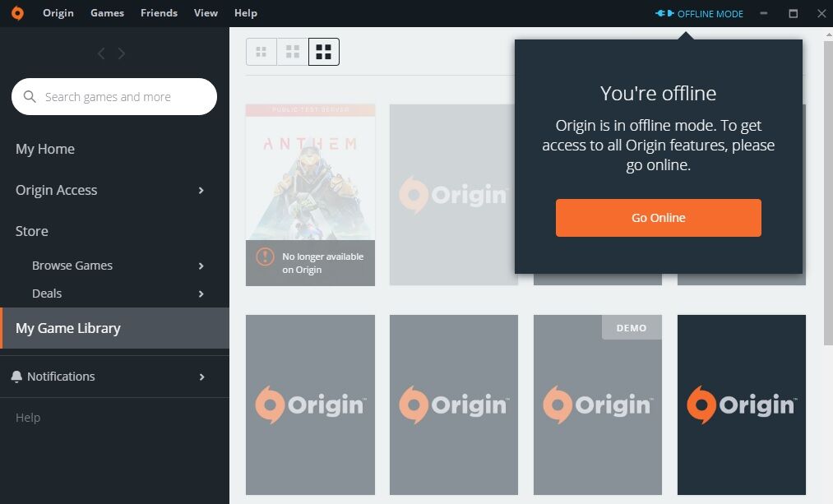Open Notifications in the sidebar
833x504 pixels.
[x=61, y=377]
